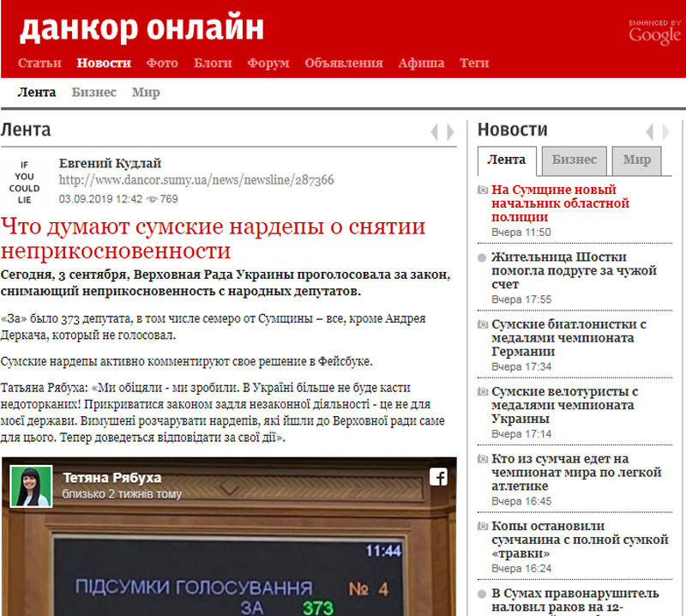Click previous arrow in Новости sidebar header
Viewport: 686px width, 616px height.
click(650, 132)
